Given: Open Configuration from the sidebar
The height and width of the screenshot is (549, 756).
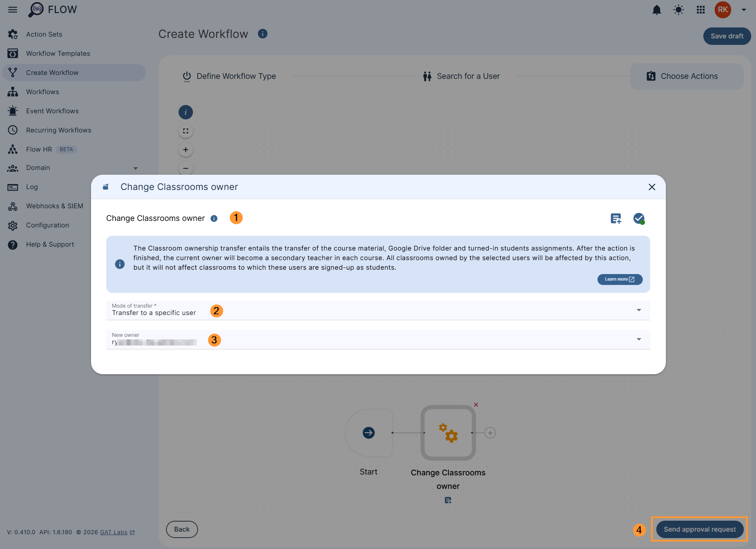Looking at the screenshot, I should [47, 225].
